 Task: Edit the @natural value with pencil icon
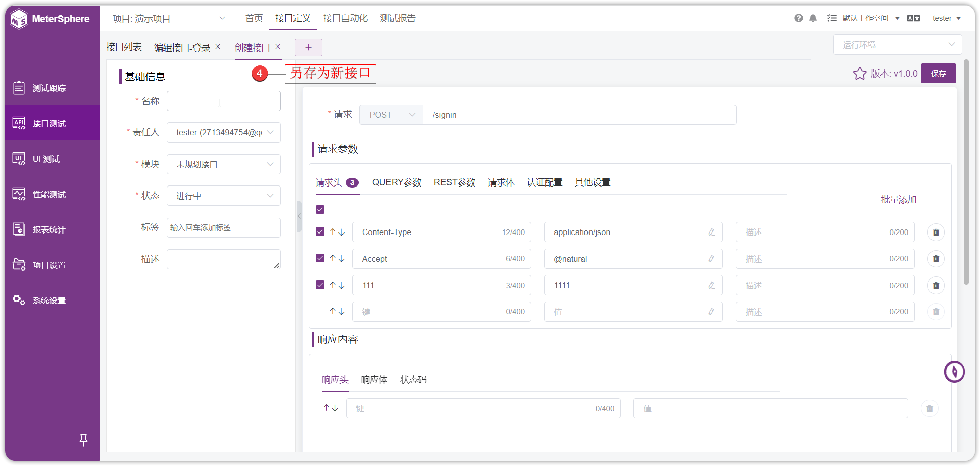711,259
